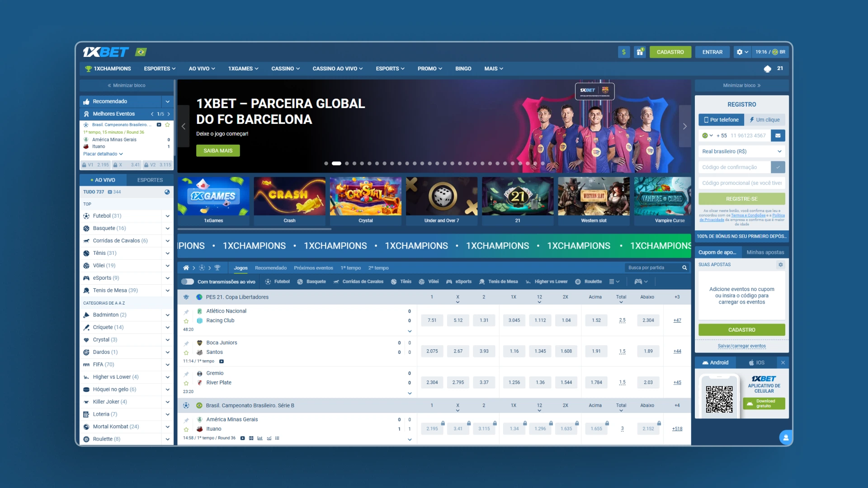Click SAIBA MAIS on Barcelona banner

point(218,150)
